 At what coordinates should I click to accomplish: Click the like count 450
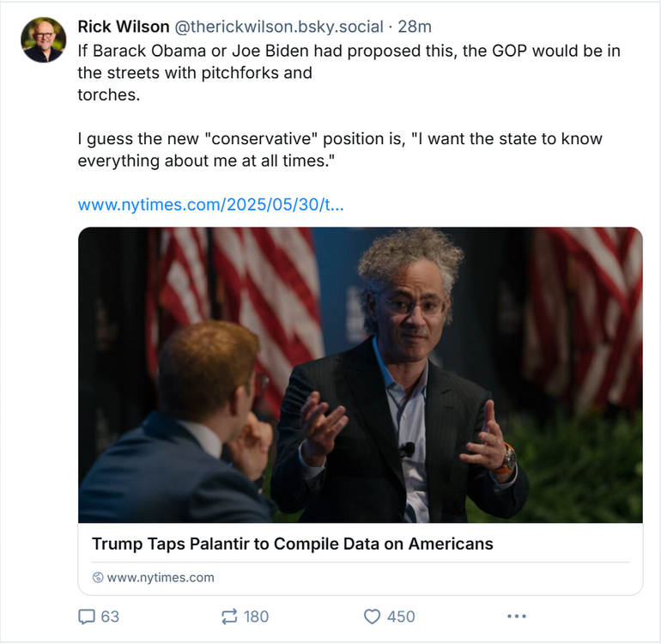point(400,617)
